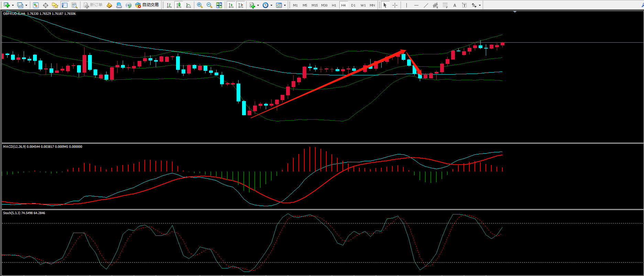
Task: Select the D1 timeframe
Action: (x=353, y=5)
